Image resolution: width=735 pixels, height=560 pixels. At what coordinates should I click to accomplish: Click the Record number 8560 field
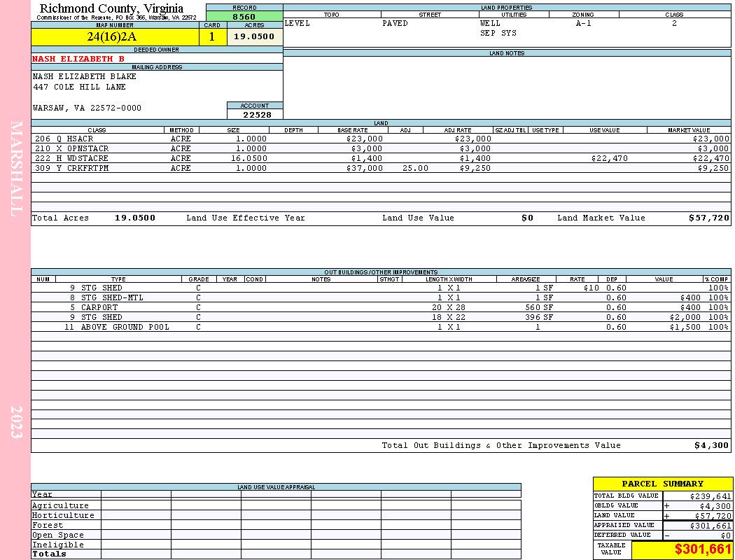click(244, 16)
